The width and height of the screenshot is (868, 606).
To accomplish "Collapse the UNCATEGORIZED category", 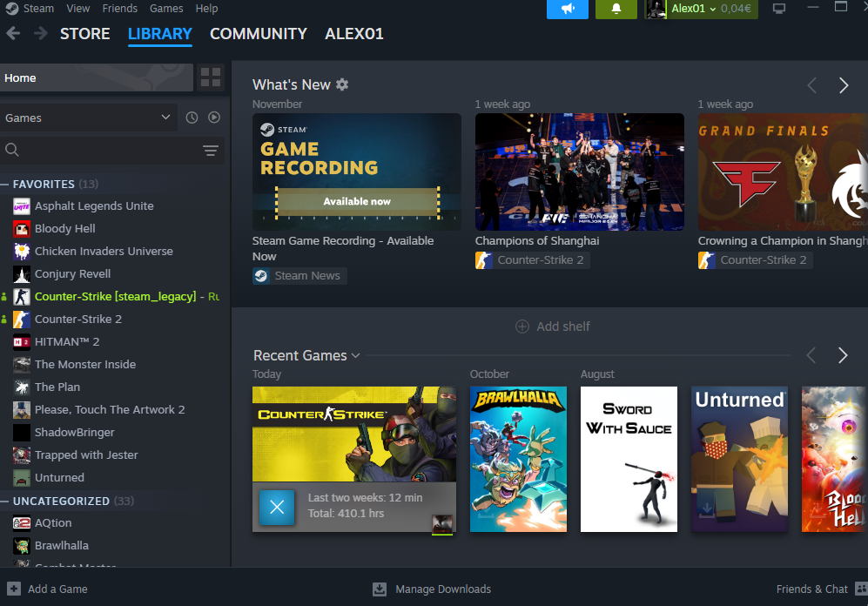I will [5, 502].
